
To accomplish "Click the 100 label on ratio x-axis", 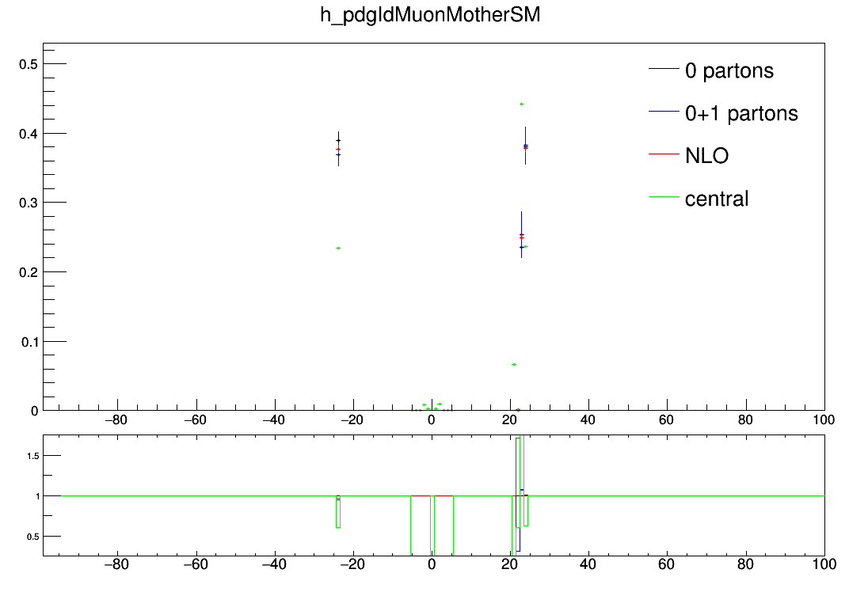I will click(x=824, y=564).
